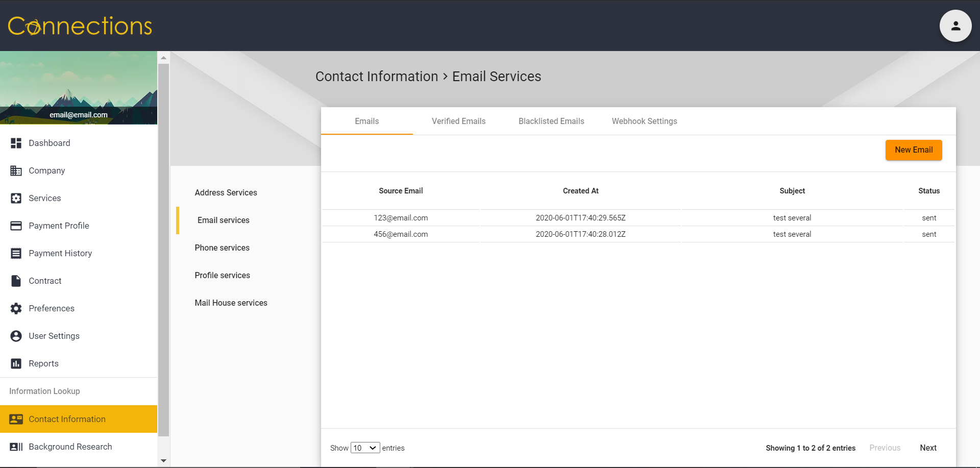Click the Preferences gear icon
Viewport: 980px width, 468px height.
(16, 308)
